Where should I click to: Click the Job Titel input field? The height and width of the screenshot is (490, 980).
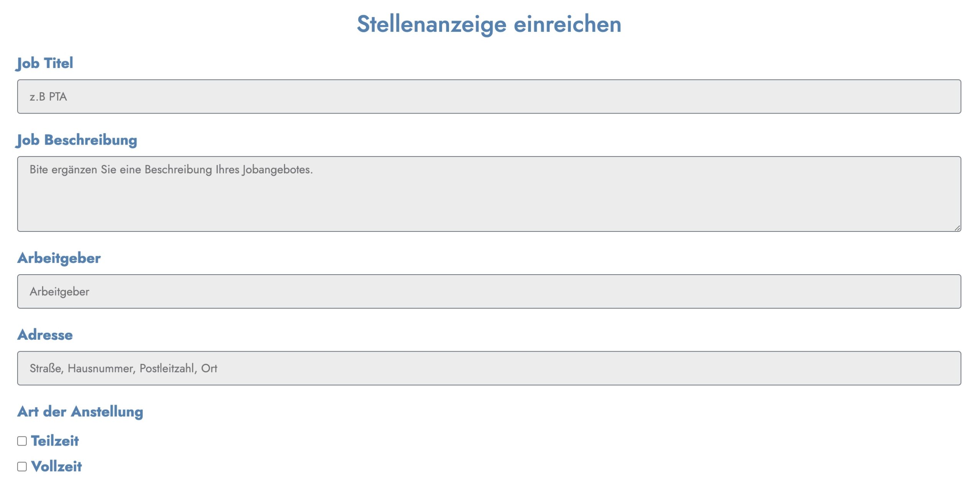tap(489, 96)
